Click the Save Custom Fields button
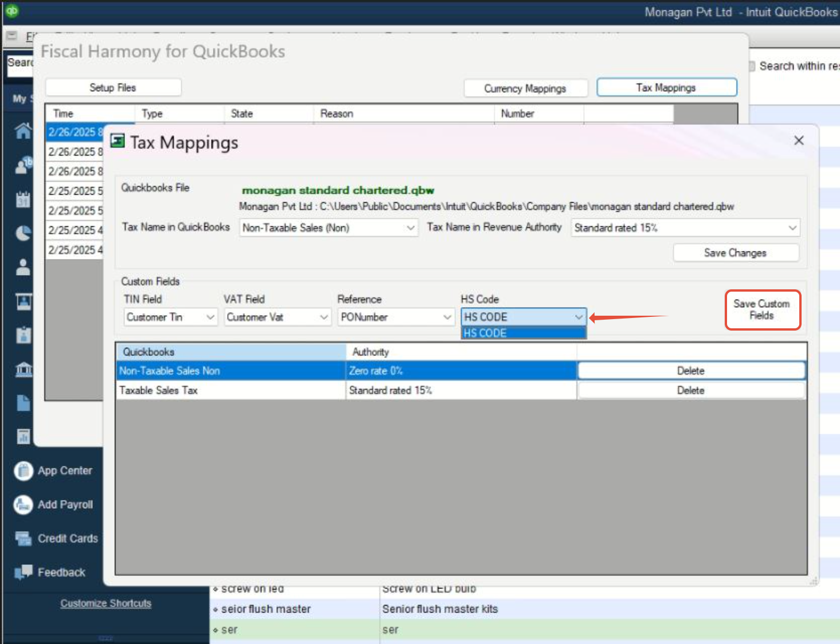The height and width of the screenshot is (644, 840). click(762, 309)
